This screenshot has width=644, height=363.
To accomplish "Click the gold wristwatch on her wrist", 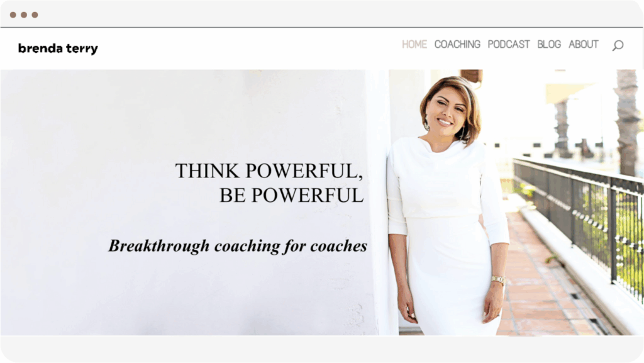I will 498,281.
